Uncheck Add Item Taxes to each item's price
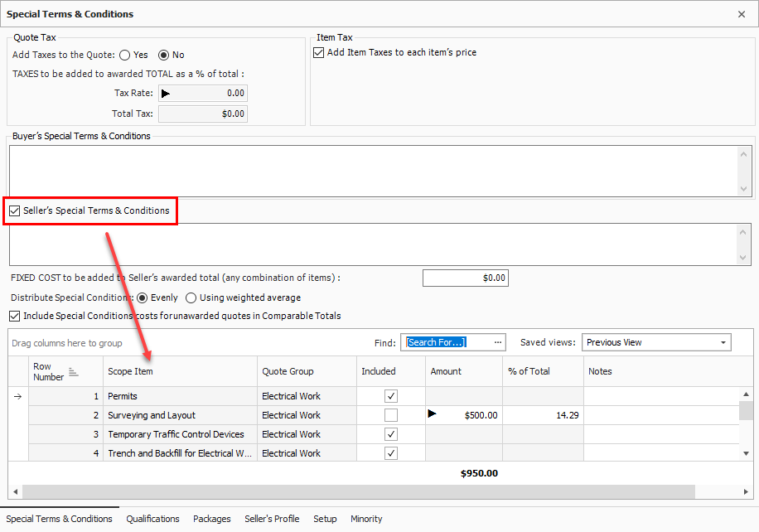Screen dimensions: 759x532 [319, 53]
